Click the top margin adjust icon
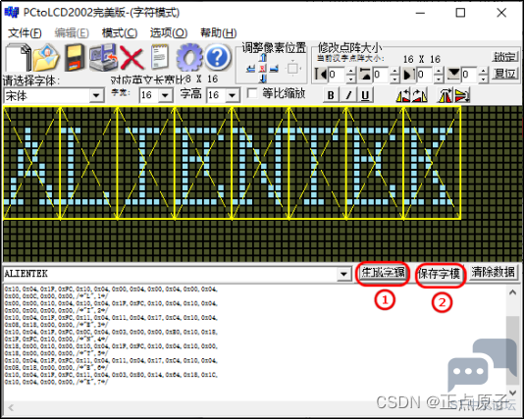Screen dimensions: 525x420 pos(365,74)
